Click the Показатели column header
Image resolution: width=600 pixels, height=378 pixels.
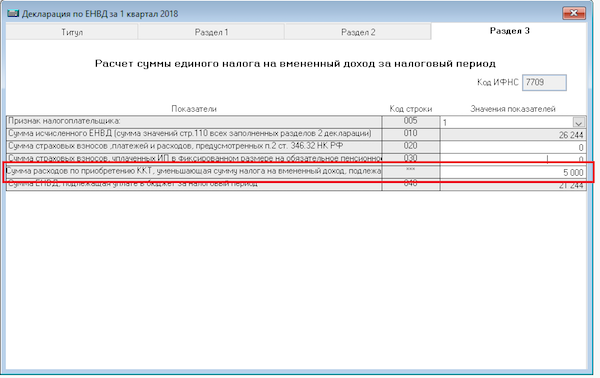[194, 109]
